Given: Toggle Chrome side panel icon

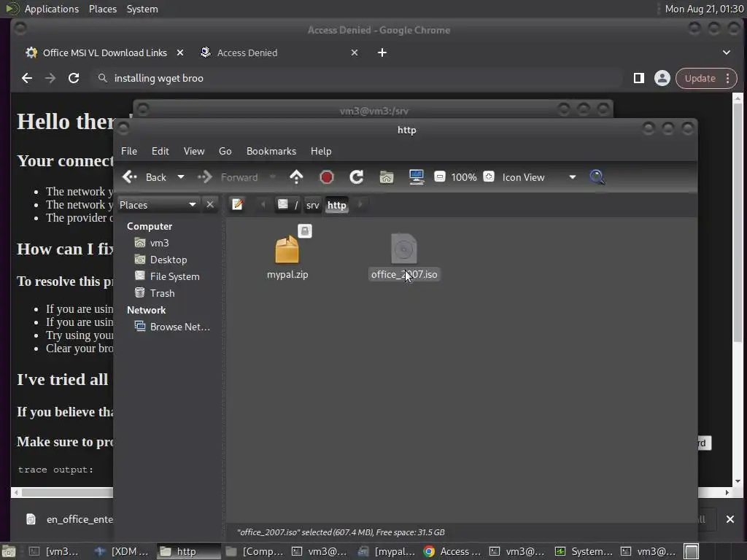Looking at the screenshot, I should [639, 78].
